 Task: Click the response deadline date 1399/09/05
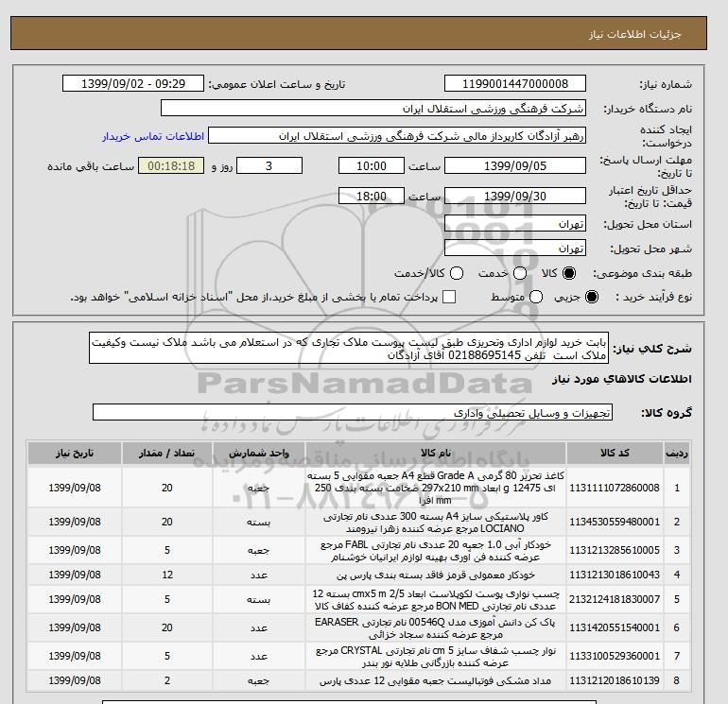pos(515,165)
